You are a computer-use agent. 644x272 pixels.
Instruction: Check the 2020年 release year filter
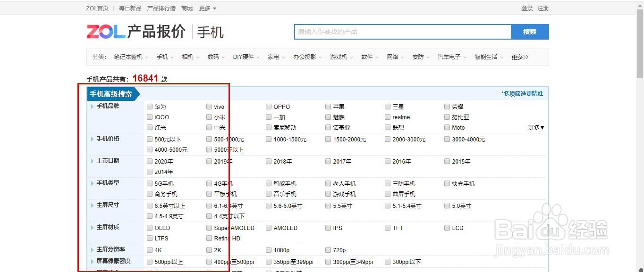pyautogui.click(x=149, y=161)
